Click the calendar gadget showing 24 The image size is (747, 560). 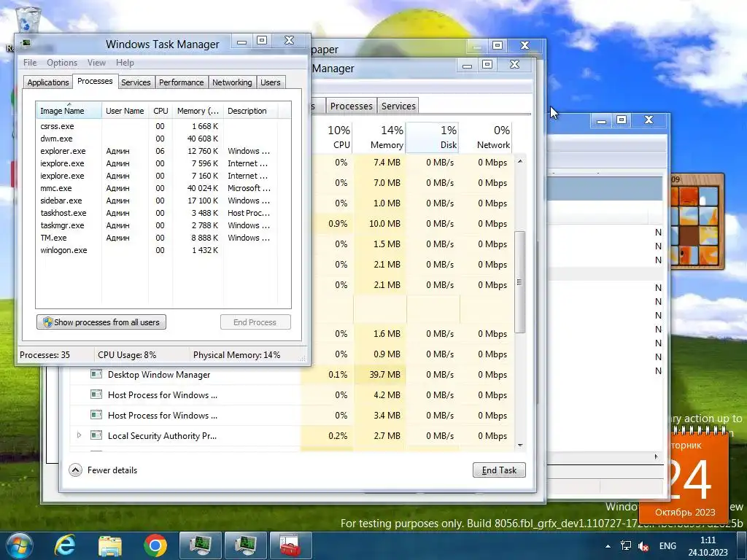point(684,476)
